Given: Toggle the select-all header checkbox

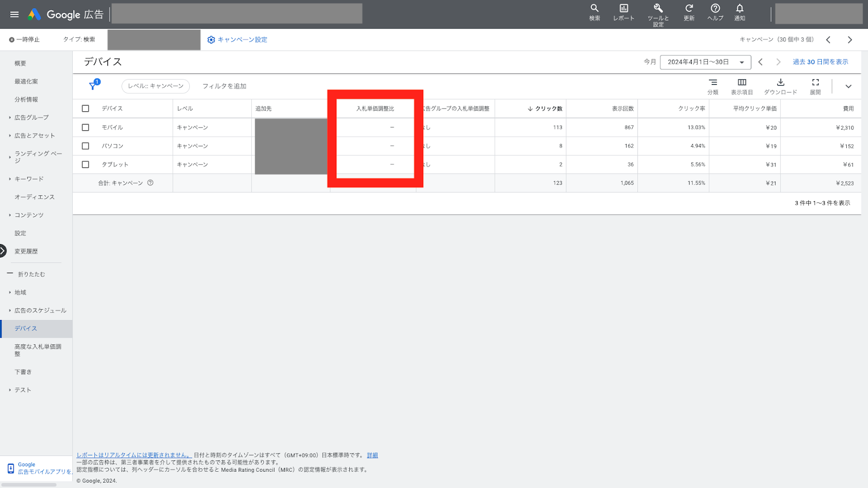Looking at the screenshot, I should [85, 108].
